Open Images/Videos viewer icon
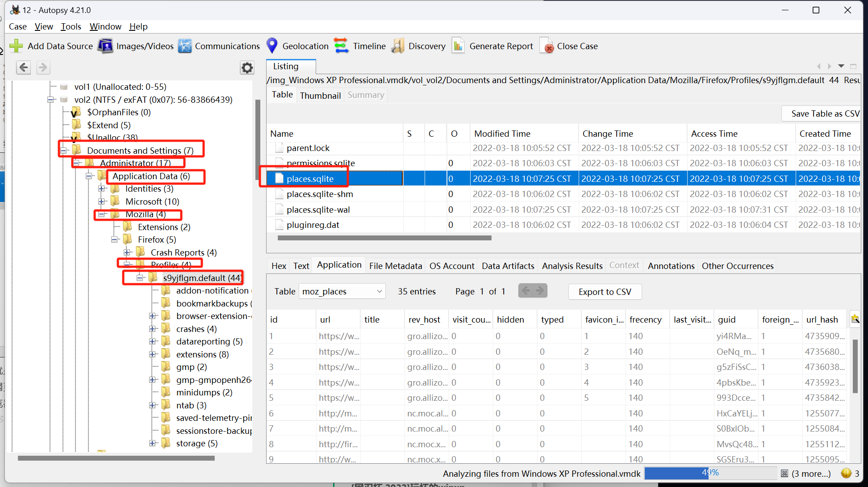This screenshot has height=487, width=868. point(105,46)
